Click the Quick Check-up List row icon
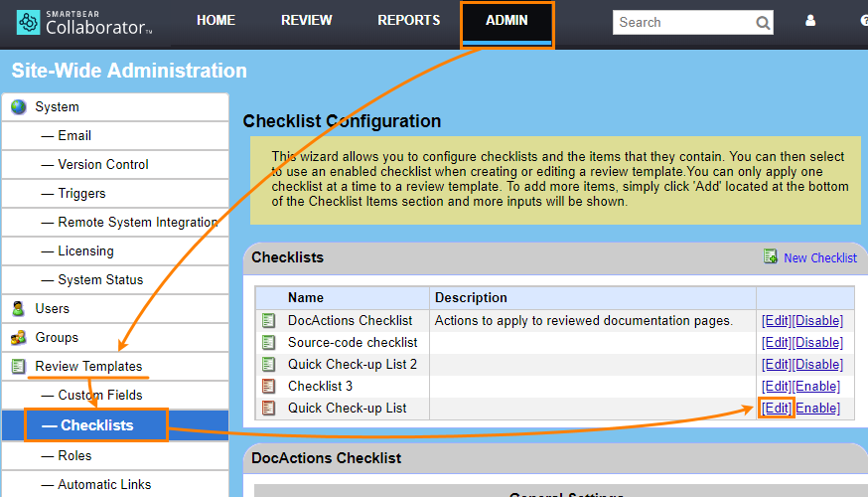The width and height of the screenshot is (868, 497). (268, 408)
